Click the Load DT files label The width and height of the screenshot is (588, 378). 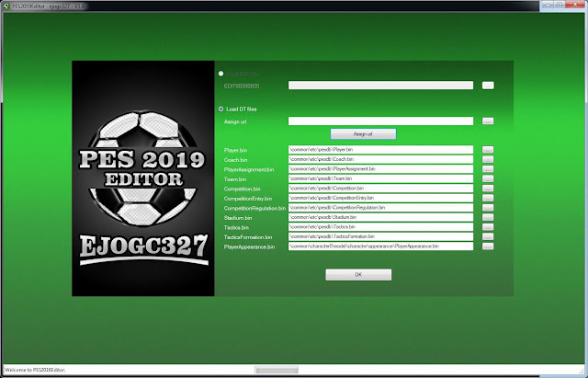(242, 109)
